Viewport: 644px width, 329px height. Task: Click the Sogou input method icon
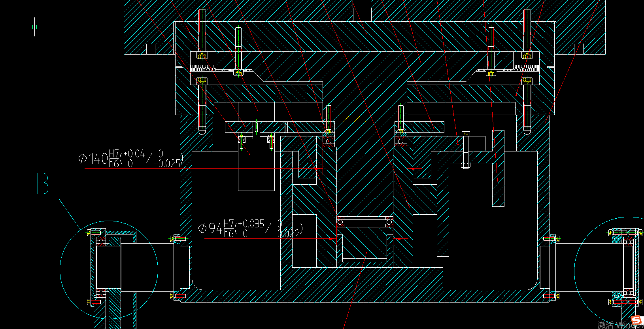point(636,320)
